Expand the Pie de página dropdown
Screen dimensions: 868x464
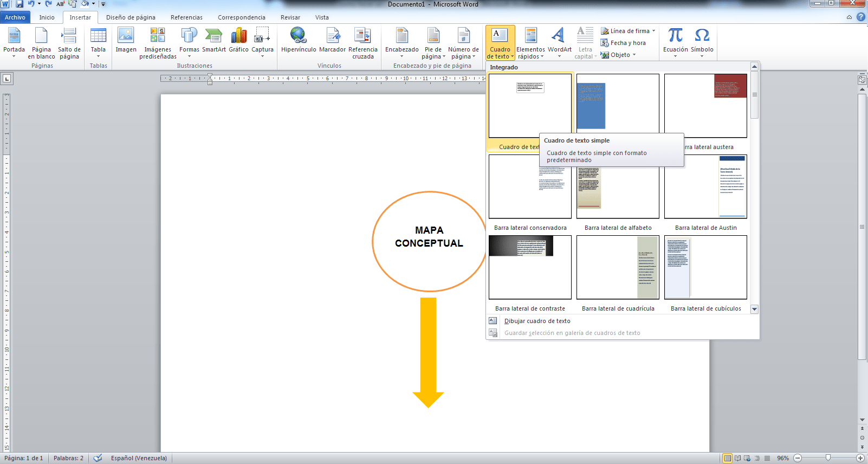[x=433, y=43]
